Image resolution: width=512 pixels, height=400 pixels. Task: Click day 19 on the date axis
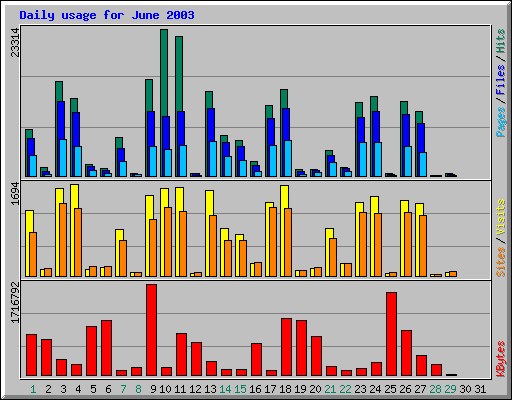pyautogui.click(x=300, y=389)
